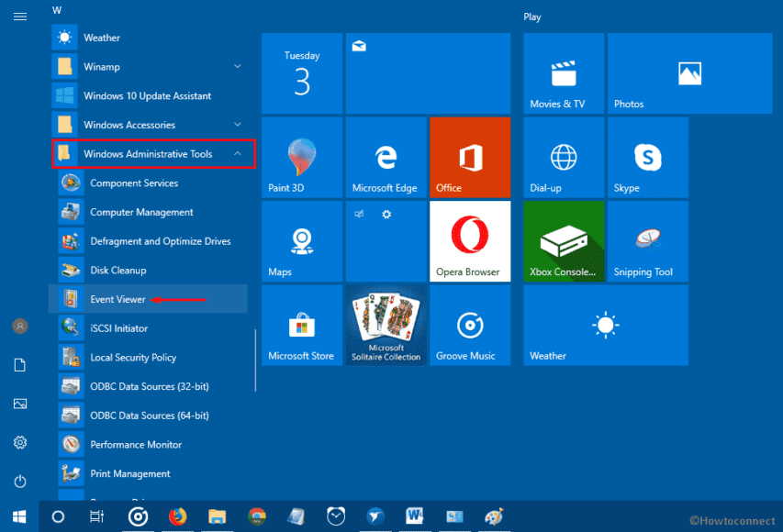783x532 pixels.
Task: Launch the Skype tile
Action: tap(648, 157)
